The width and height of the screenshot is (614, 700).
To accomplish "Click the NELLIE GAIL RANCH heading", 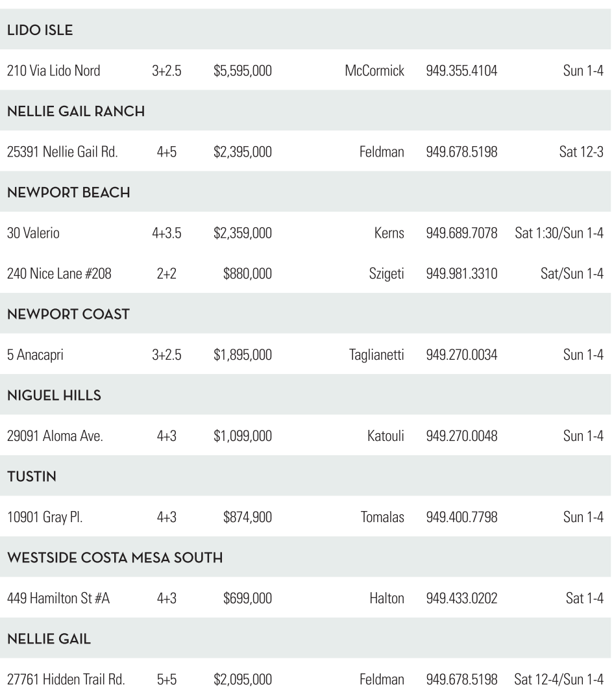I will [x=75, y=111].
